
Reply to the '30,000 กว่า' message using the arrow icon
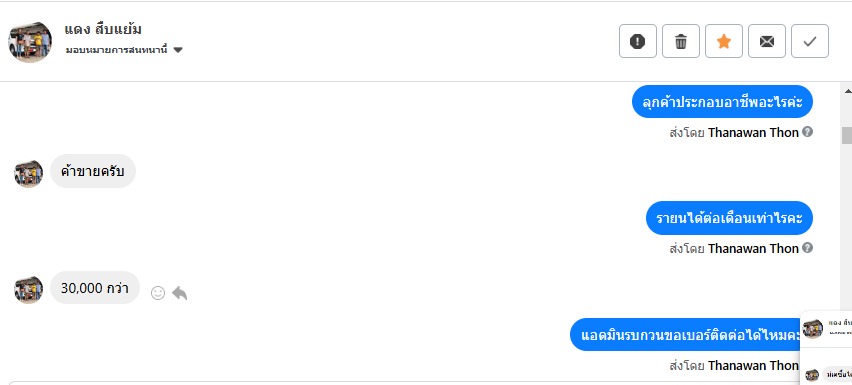(x=179, y=293)
